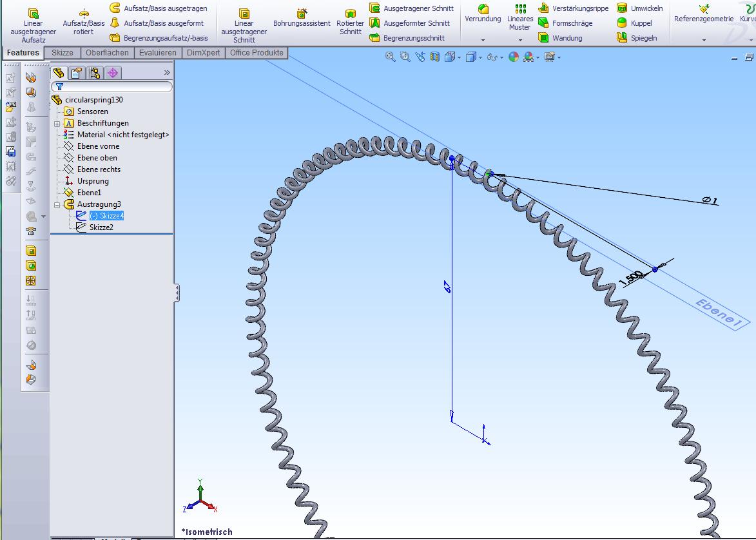Toggle the Section view icon
Image resolution: width=756 pixels, height=540 pixels.
click(x=435, y=57)
